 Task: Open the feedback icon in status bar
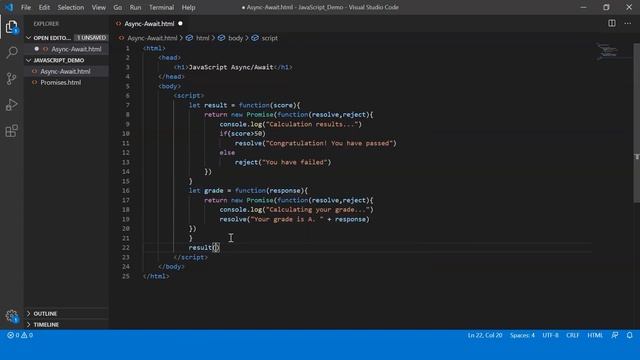coord(615,335)
